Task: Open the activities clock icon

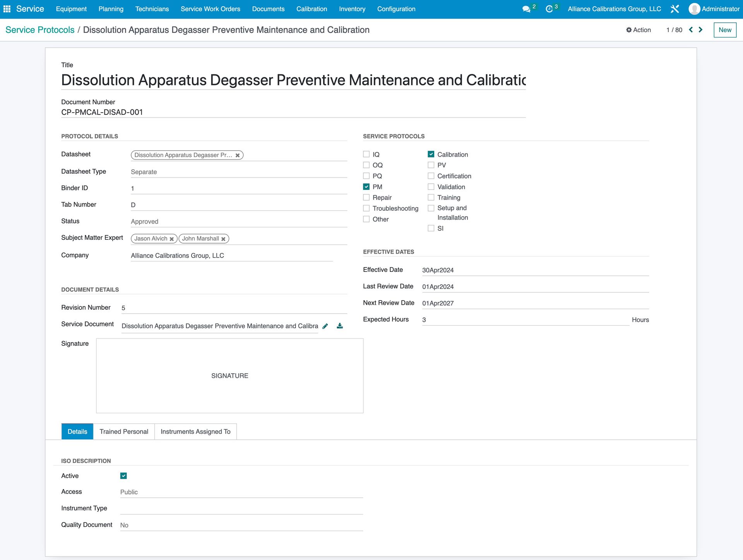Action: pos(550,9)
